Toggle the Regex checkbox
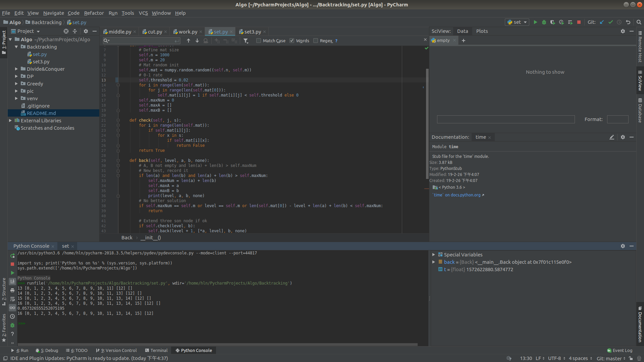The width and height of the screenshot is (644, 362). 316,41
